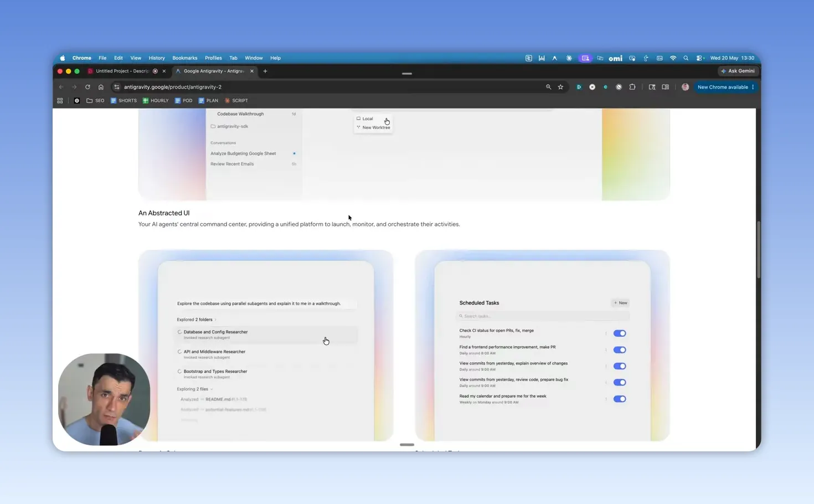
Task: Open the SCRIPT bookmark
Action: (236, 101)
